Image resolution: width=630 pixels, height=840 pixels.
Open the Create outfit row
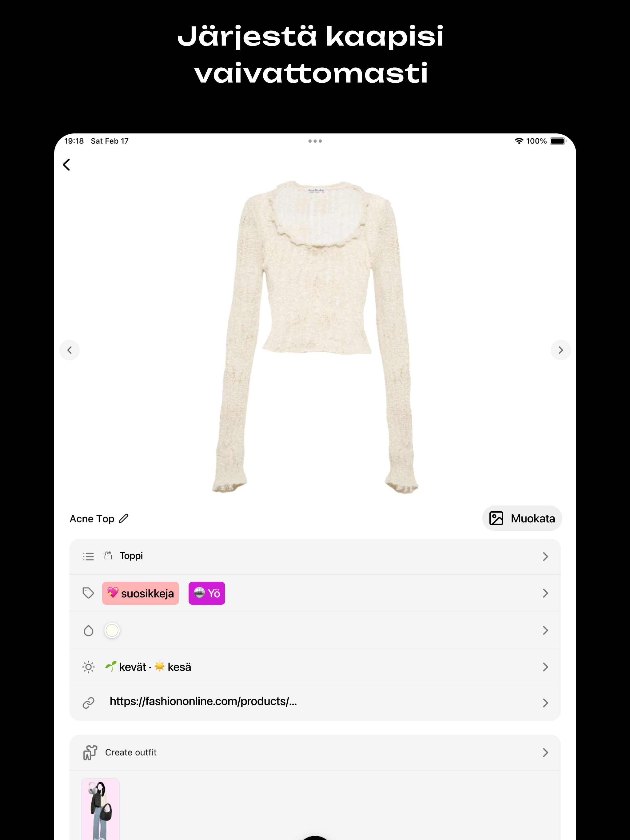point(315,752)
